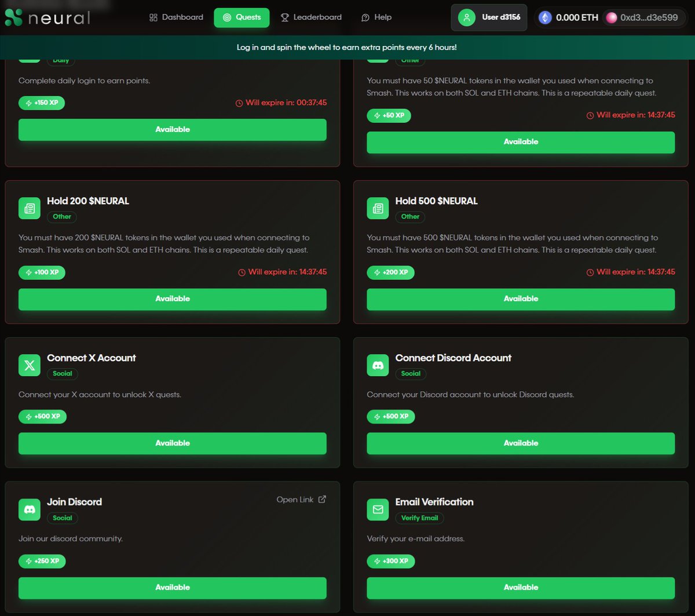The width and height of the screenshot is (695, 616).
Task: Click the +200 XP badge
Action: (x=391, y=272)
